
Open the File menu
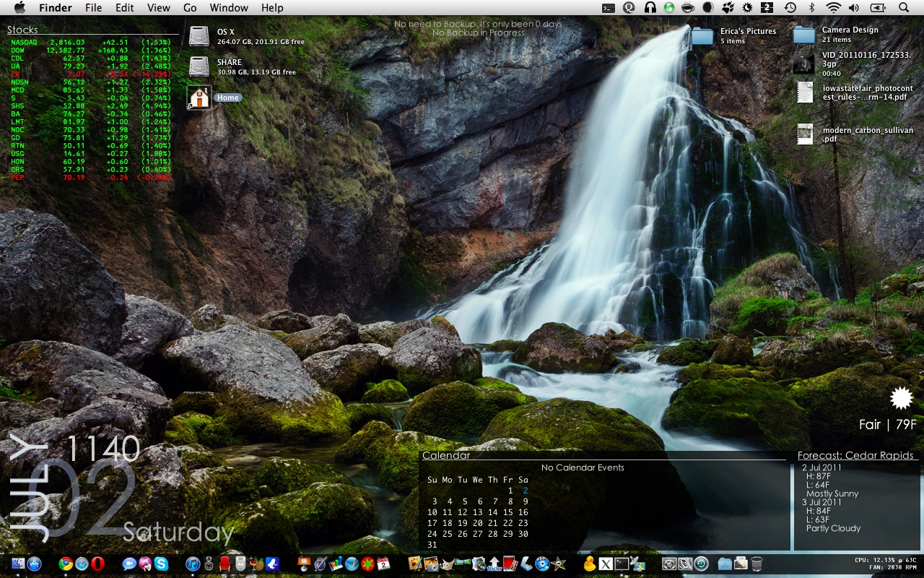pos(93,8)
